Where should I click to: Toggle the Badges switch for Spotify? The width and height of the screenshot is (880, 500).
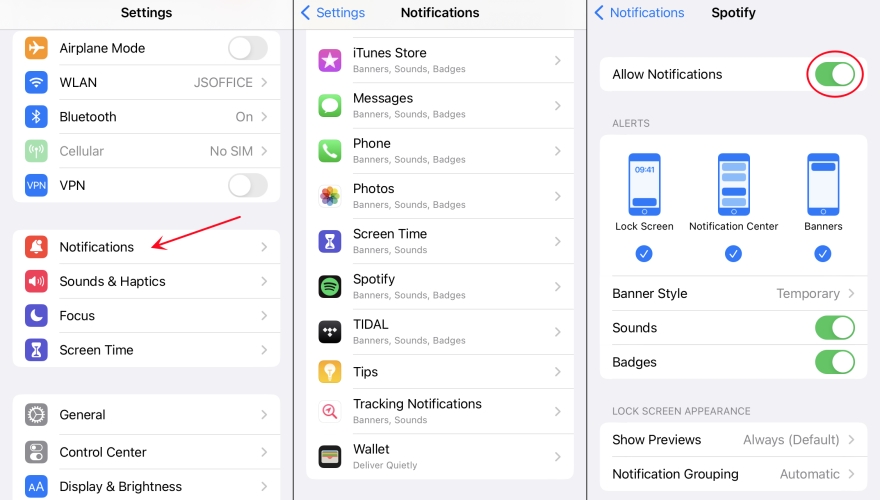[835, 362]
